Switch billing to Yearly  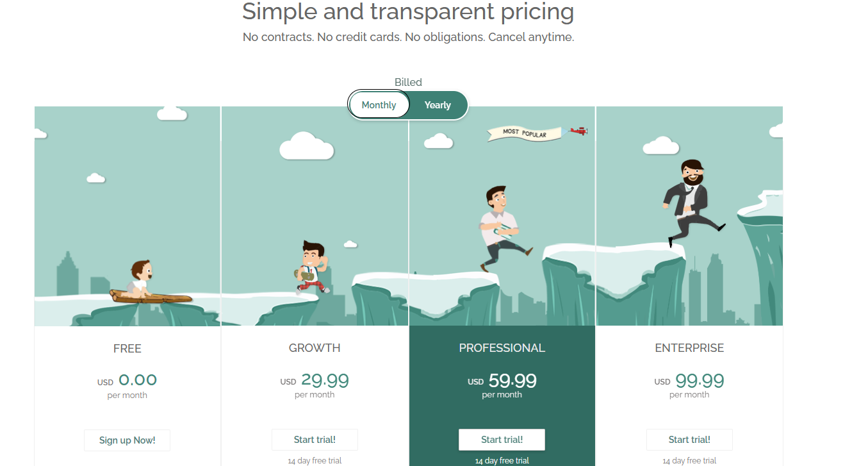pyautogui.click(x=438, y=104)
